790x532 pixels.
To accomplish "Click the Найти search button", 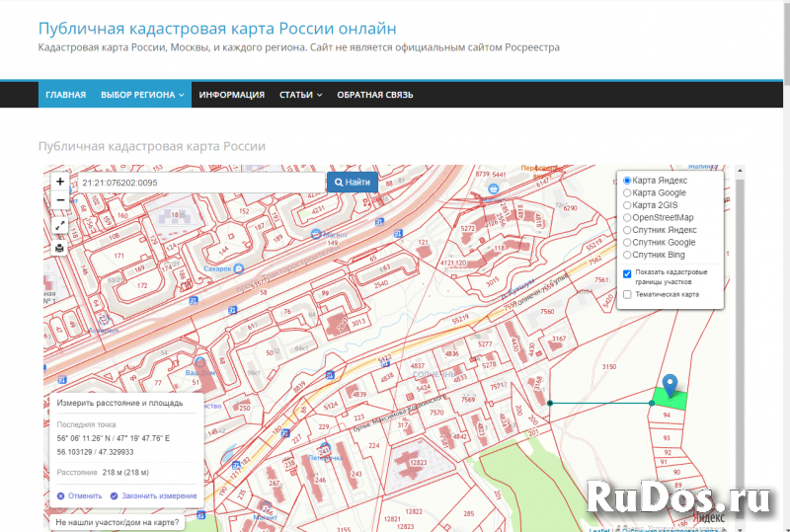I will pyautogui.click(x=353, y=183).
